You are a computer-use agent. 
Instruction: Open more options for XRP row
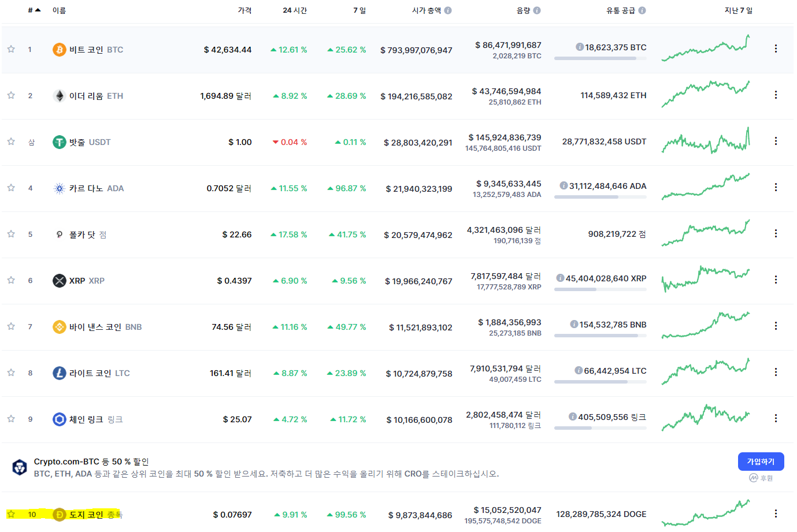[x=776, y=280]
